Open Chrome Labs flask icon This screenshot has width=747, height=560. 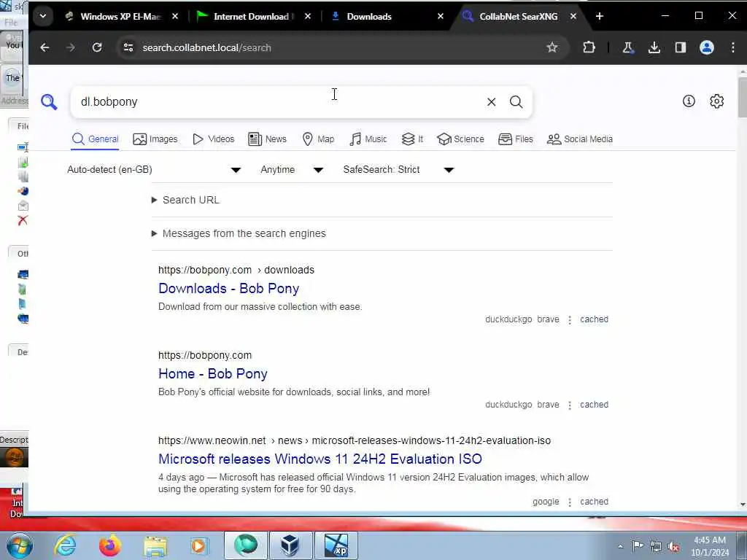(x=628, y=47)
